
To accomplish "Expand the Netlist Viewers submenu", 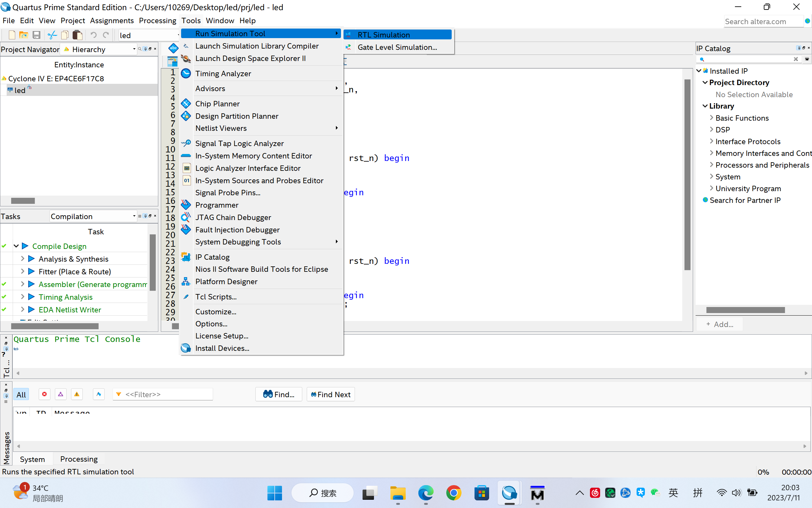I will [x=261, y=128].
